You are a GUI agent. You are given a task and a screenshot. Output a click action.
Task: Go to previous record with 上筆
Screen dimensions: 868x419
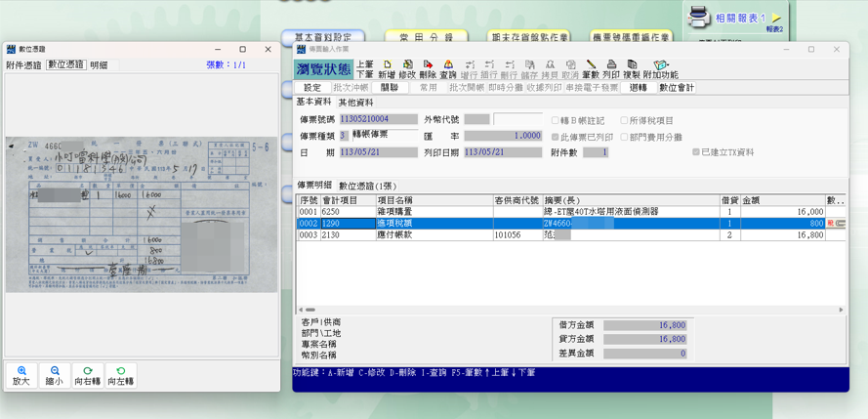tap(364, 64)
